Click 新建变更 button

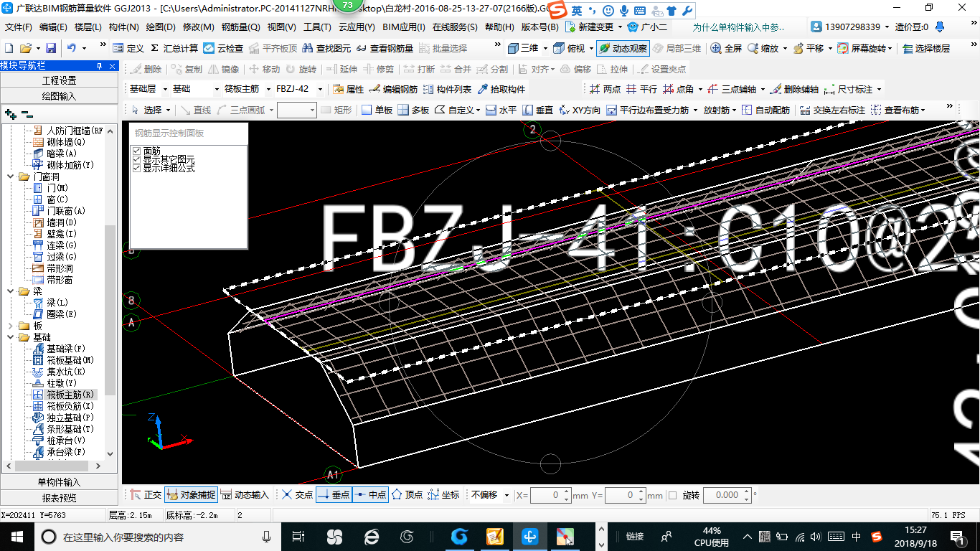(589, 27)
